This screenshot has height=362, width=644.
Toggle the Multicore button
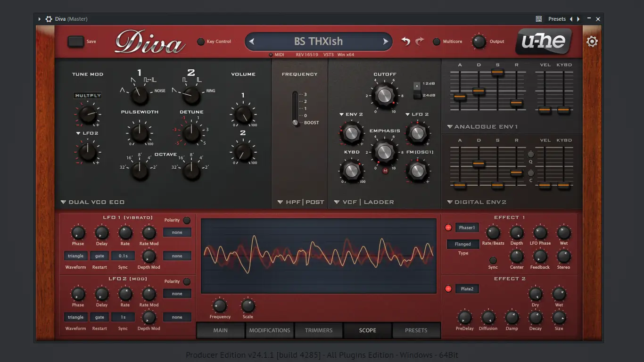437,41
